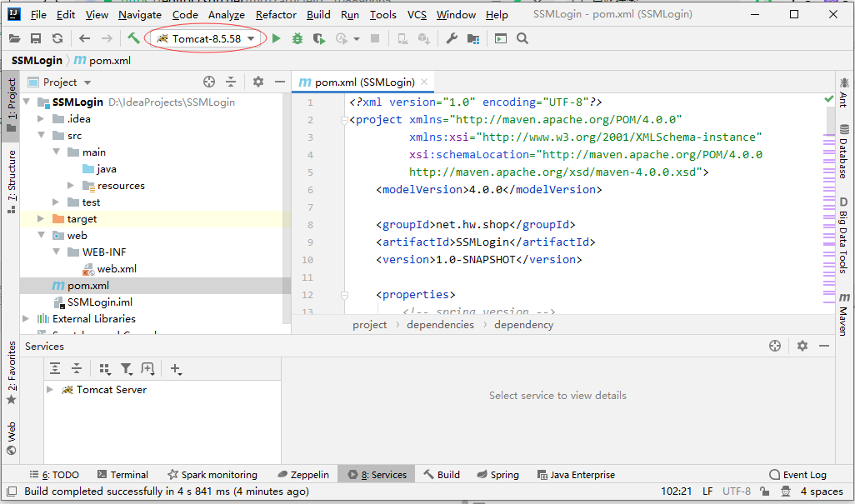Click Add Service plus icon

coord(175,369)
